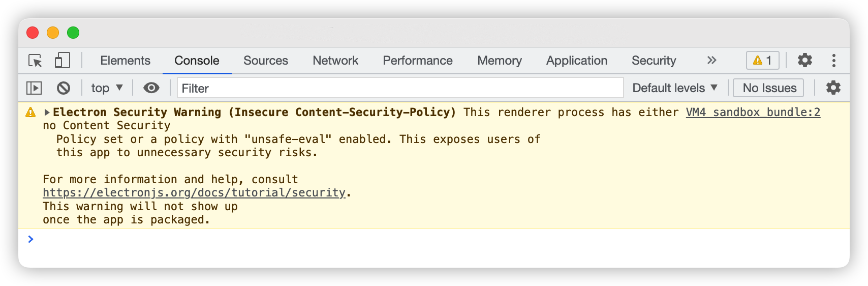
Task: Open the top context dropdown
Action: pos(107,88)
